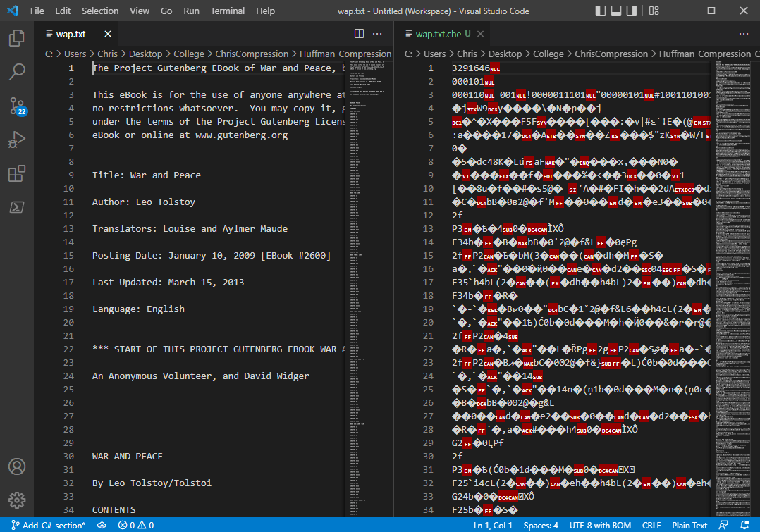This screenshot has width=760, height=532.
Task: Click the 'Language: English' line
Action: click(x=139, y=309)
